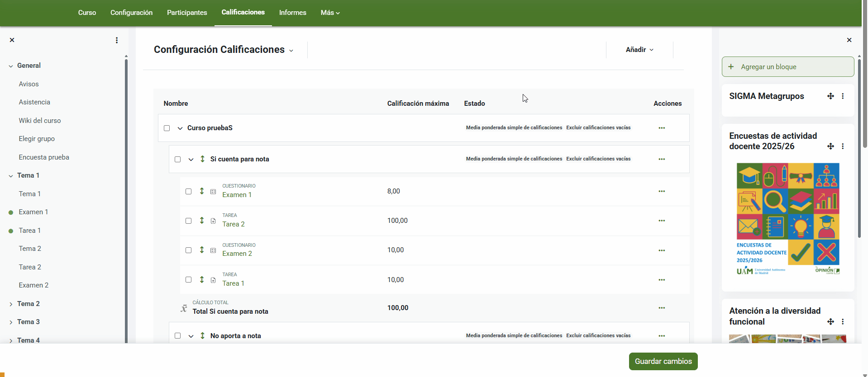Click the Guardar cambios button

coord(663,361)
